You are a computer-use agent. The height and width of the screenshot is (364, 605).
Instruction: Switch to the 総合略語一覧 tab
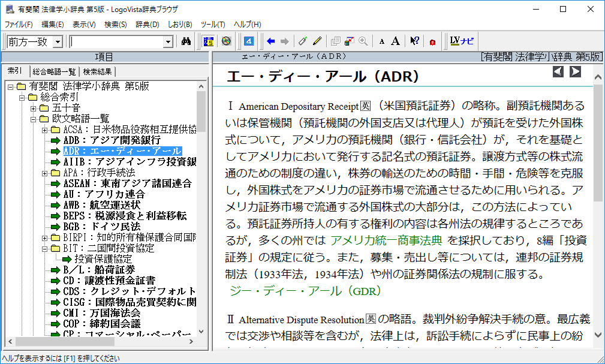tap(55, 71)
